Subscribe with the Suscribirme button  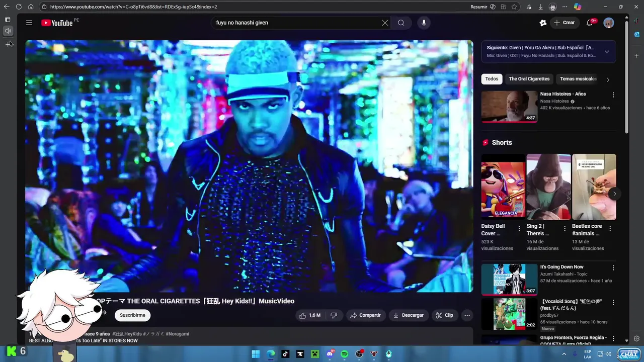click(132, 315)
